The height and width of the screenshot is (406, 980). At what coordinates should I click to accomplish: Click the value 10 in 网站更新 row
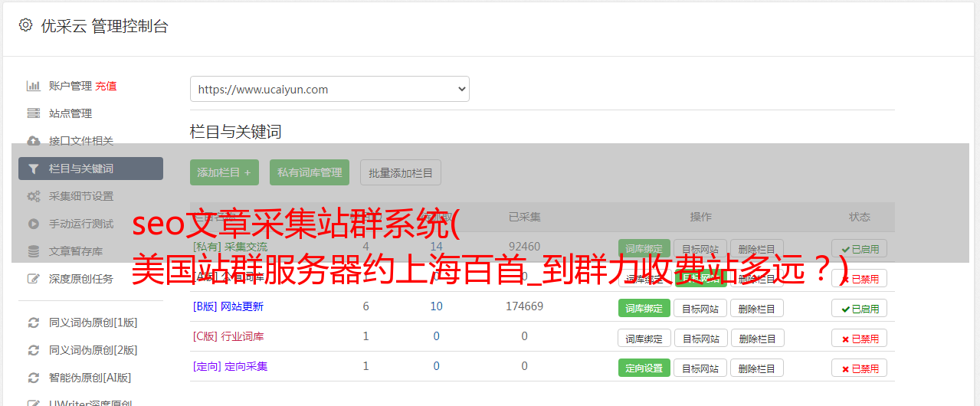coord(436,306)
